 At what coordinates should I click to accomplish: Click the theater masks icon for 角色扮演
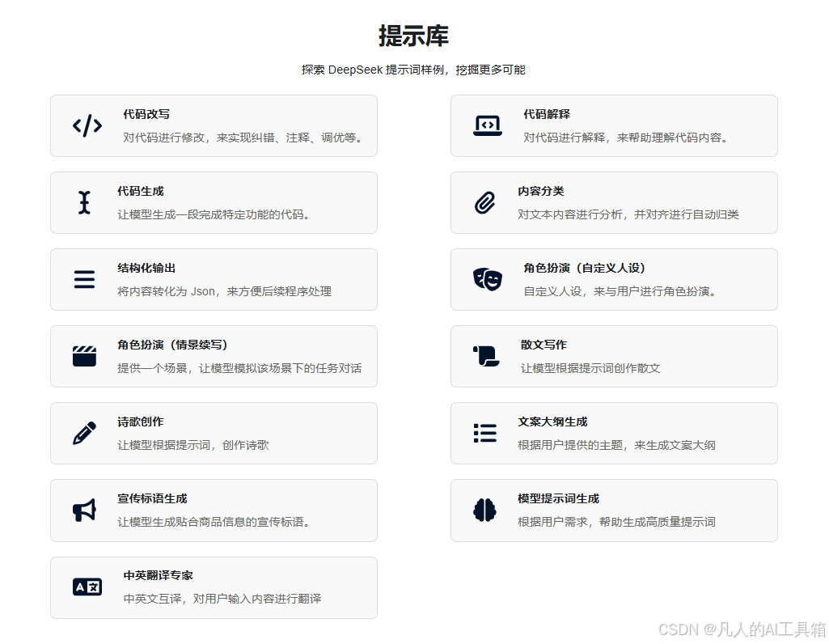click(488, 279)
